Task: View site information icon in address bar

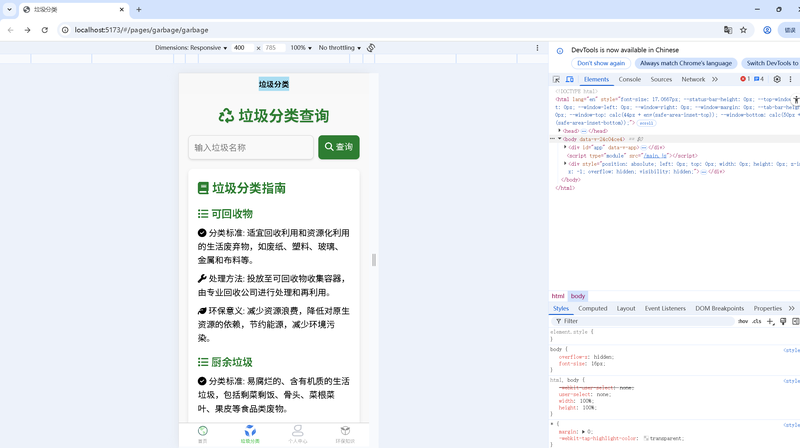Action: [x=65, y=30]
